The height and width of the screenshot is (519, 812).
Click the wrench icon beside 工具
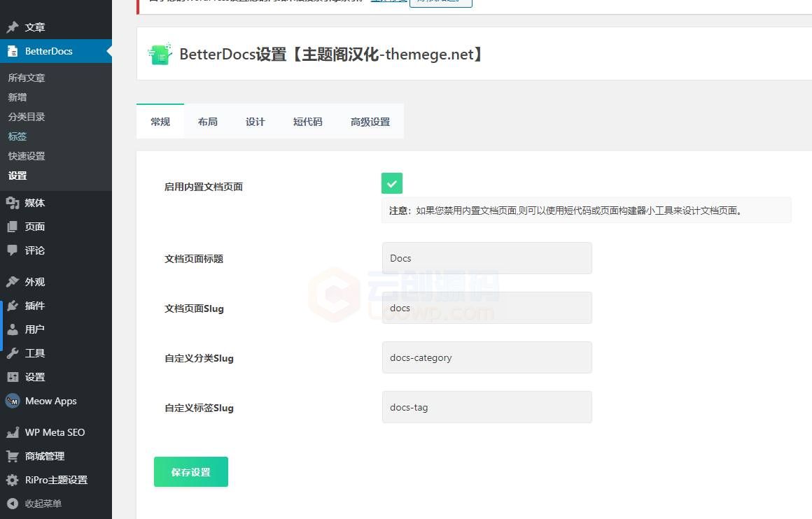[x=13, y=353]
